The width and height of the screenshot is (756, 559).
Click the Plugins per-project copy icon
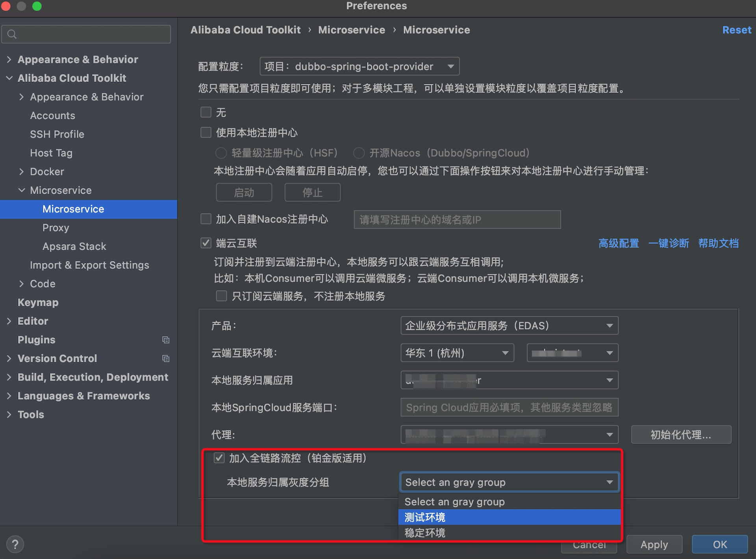coord(166,340)
